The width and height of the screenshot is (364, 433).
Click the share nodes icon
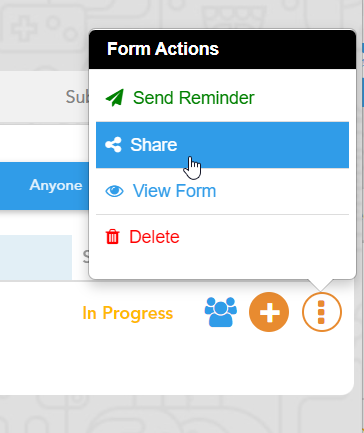[x=113, y=145]
